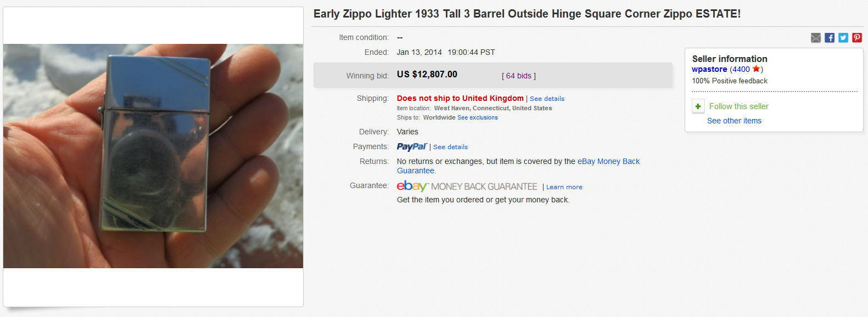
Task: Pin the listing to Pinterest
Action: pyautogui.click(x=857, y=37)
